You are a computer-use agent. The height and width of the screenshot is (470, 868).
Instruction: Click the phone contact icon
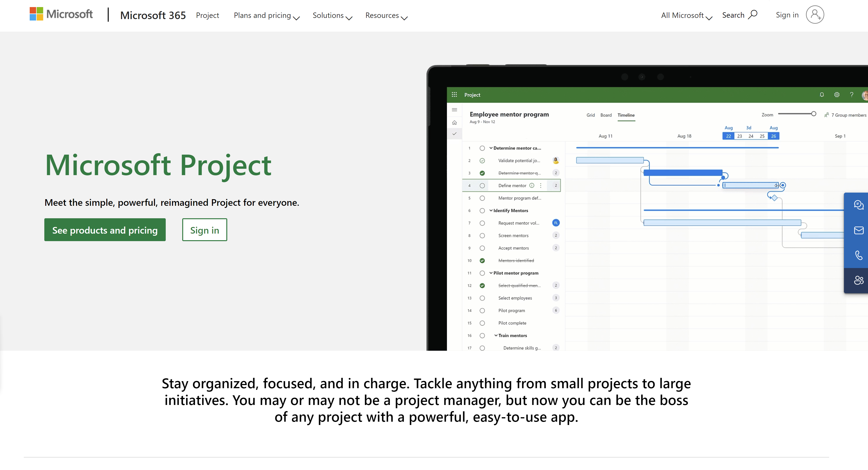pyautogui.click(x=859, y=255)
